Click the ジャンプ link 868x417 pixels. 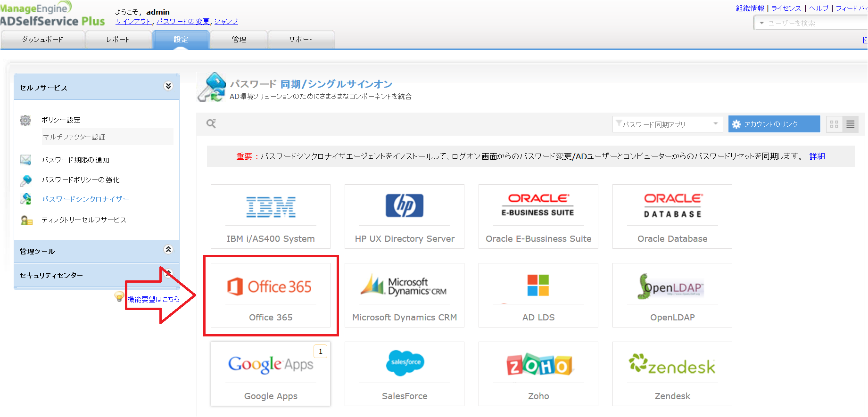(x=226, y=22)
